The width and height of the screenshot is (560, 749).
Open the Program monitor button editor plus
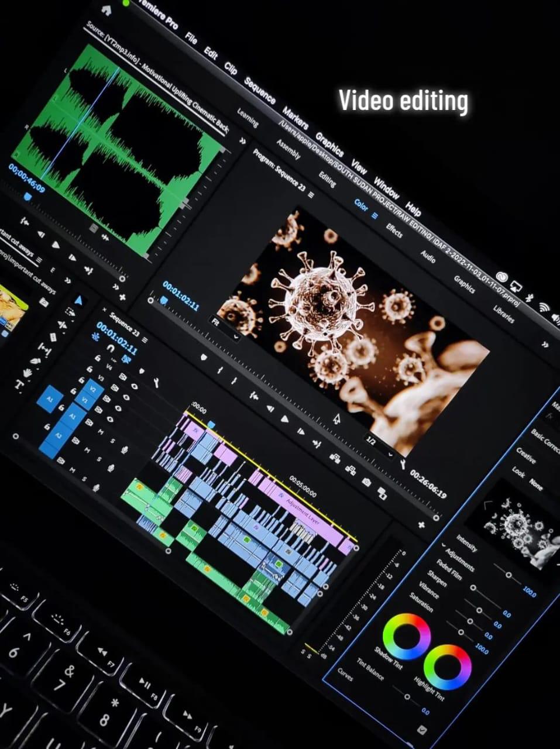[421, 525]
